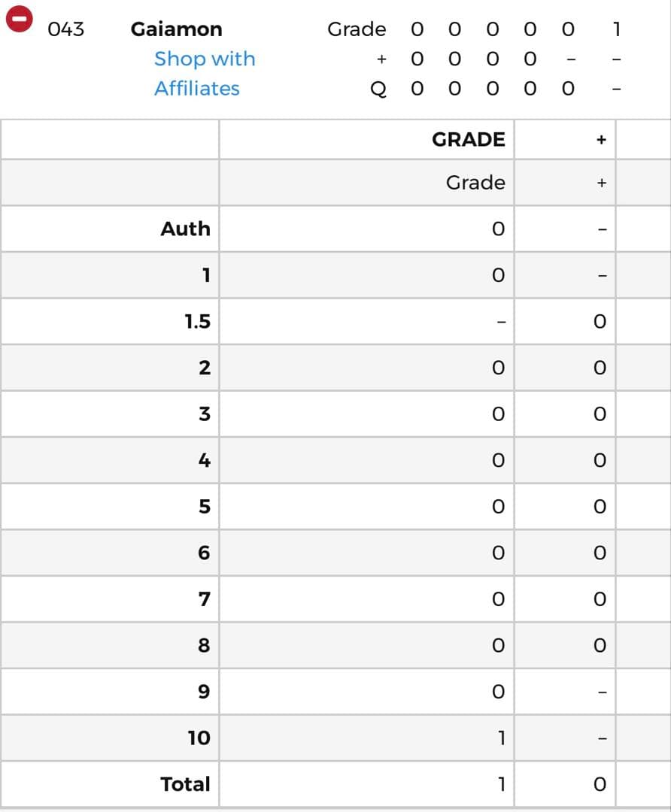The image size is (671, 812).
Task: Click the grade 10 row label
Action: click(199, 738)
